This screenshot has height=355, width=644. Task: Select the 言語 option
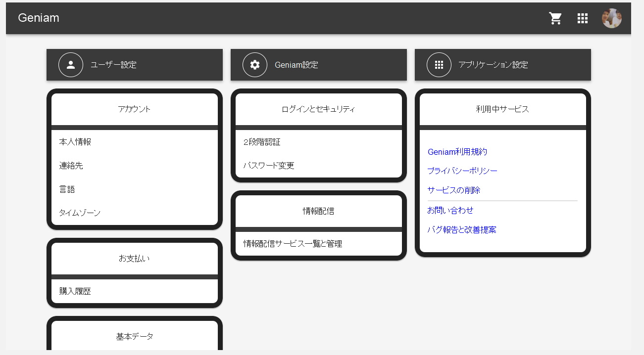(x=67, y=189)
